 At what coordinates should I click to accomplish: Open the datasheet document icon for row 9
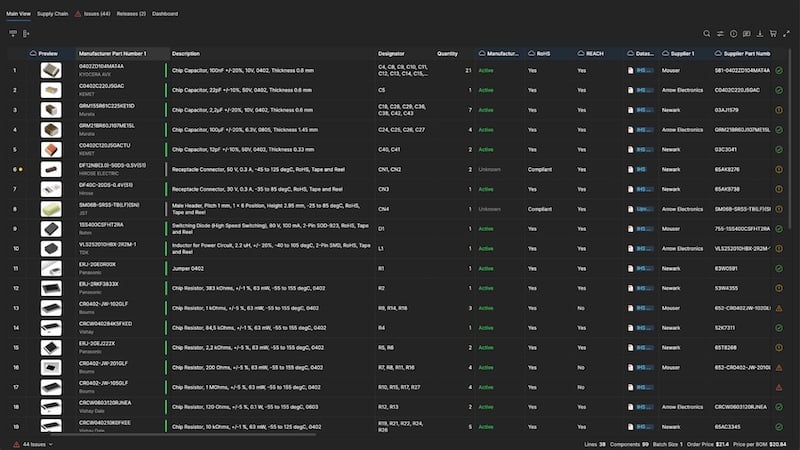click(630, 229)
